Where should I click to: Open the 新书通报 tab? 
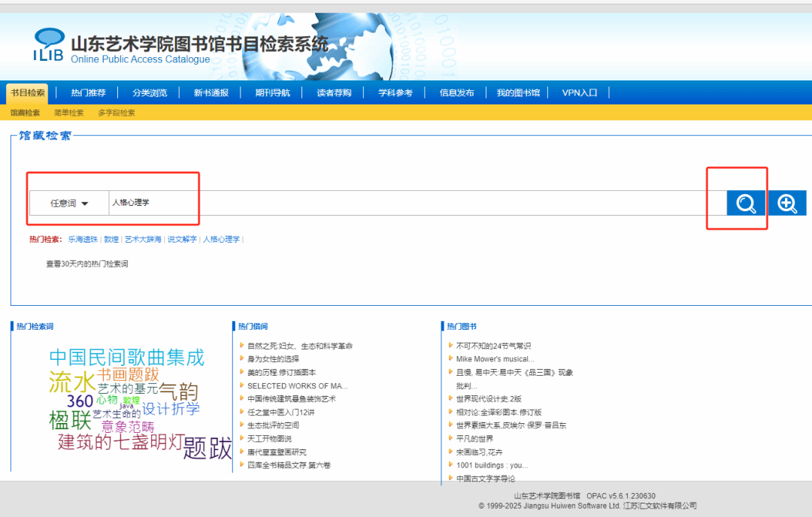(211, 93)
